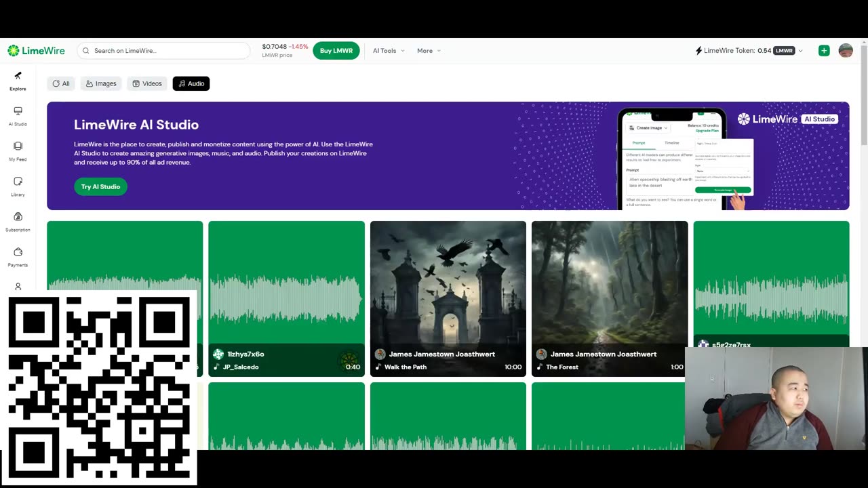The width and height of the screenshot is (868, 488).
Task: Open My Feed in the sidebar
Action: pos(18,151)
